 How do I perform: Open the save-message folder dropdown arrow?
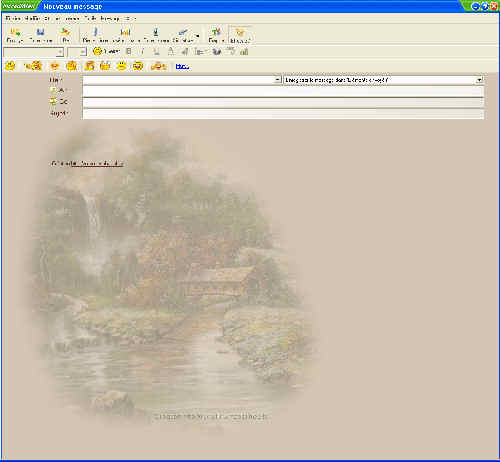tap(479, 80)
